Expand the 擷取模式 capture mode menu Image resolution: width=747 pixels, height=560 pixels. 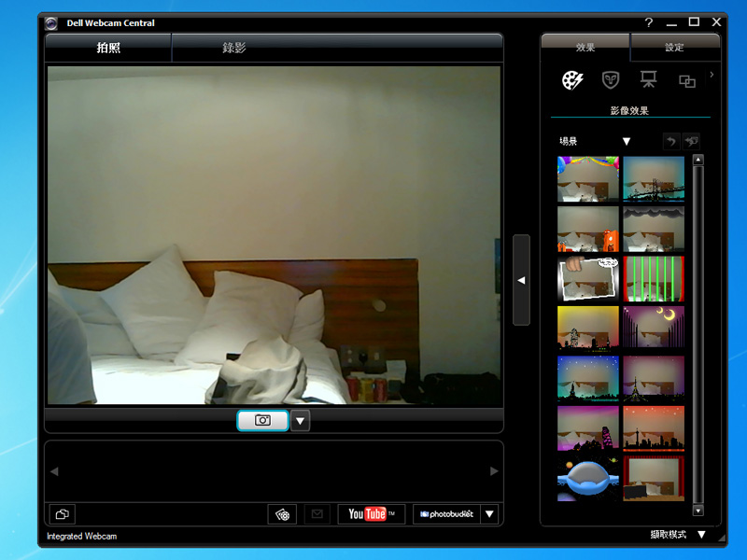(x=701, y=535)
